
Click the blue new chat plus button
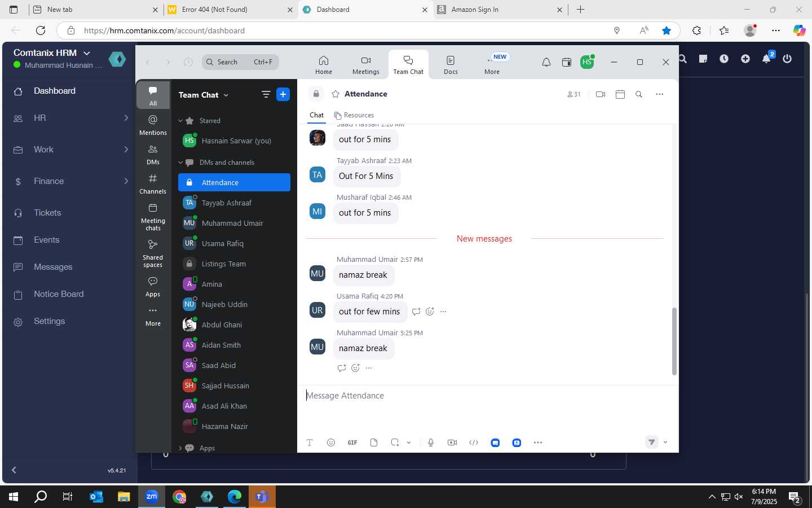[x=283, y=94]
